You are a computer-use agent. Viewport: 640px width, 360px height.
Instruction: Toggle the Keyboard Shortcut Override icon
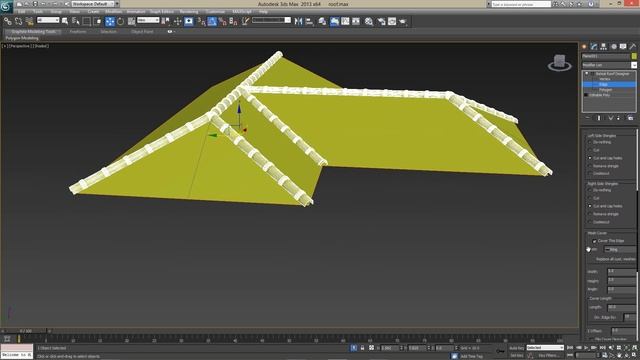click(x=189, y=21)
